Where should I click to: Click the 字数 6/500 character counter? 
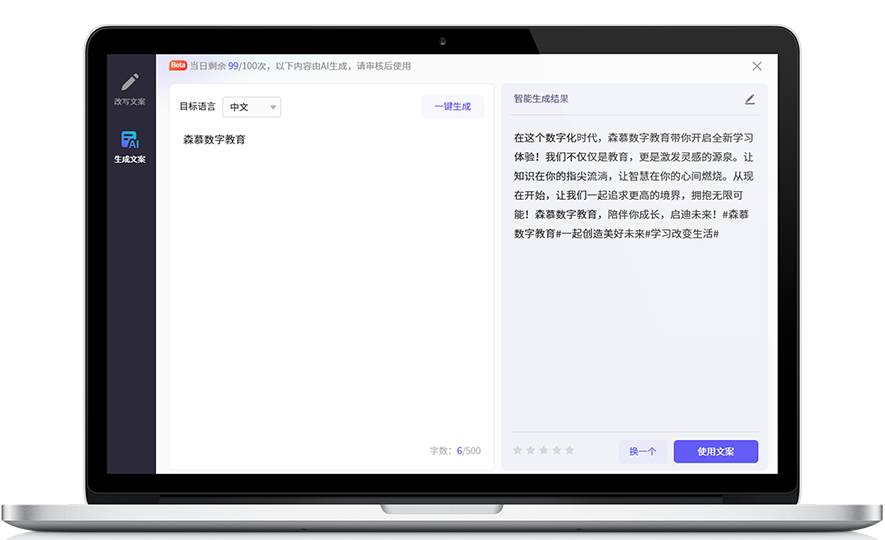click(455, 451)
